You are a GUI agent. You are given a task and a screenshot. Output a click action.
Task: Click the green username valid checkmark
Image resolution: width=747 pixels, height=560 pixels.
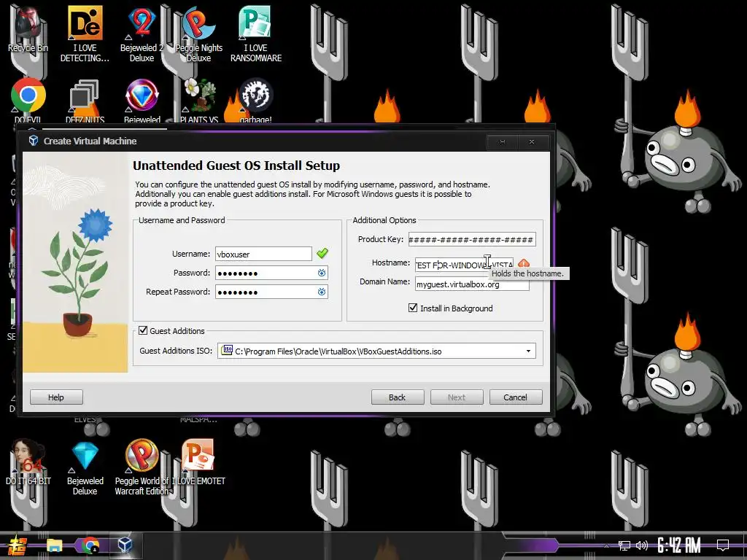point(322,253)
